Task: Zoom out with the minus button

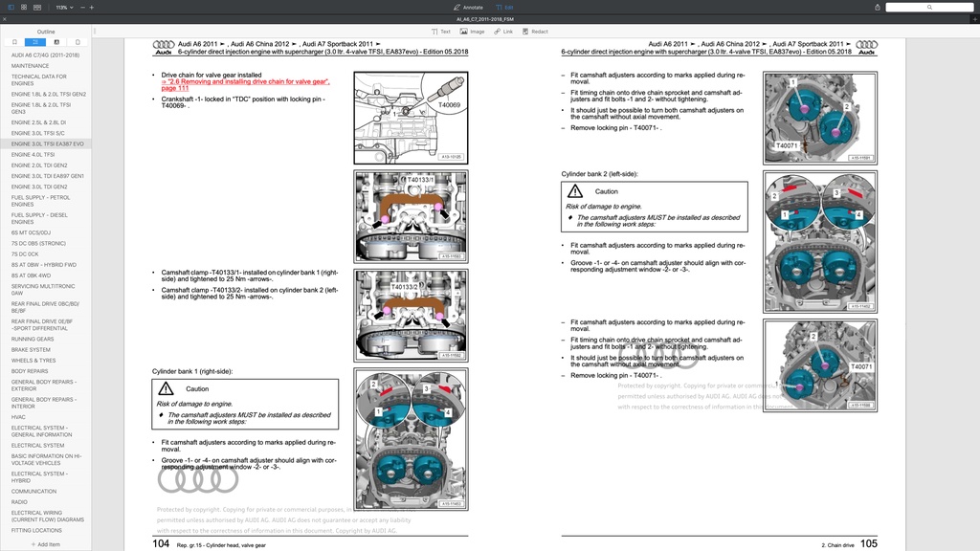Action: click(82, 7)
